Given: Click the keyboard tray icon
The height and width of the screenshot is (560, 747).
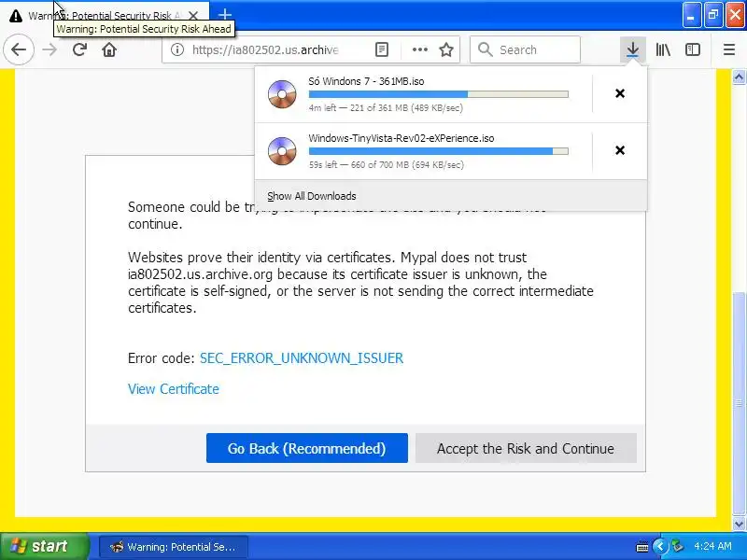Looking at the screenshot, I should [642, 547].
